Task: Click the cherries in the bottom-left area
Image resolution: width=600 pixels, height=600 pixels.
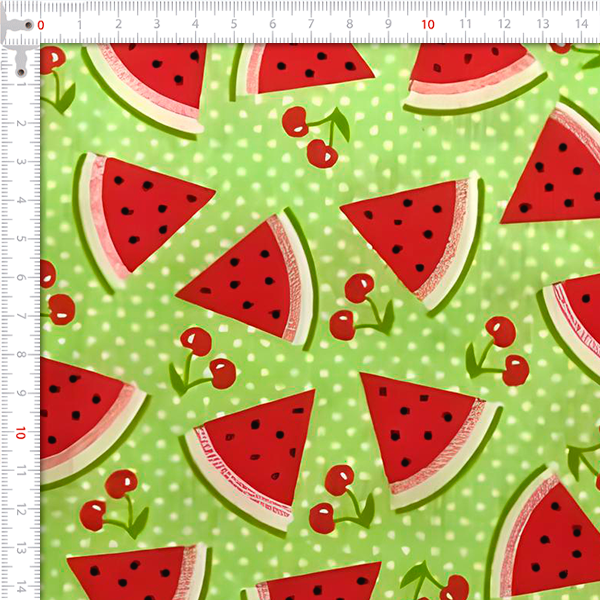Action: click(x=112, y=500)
